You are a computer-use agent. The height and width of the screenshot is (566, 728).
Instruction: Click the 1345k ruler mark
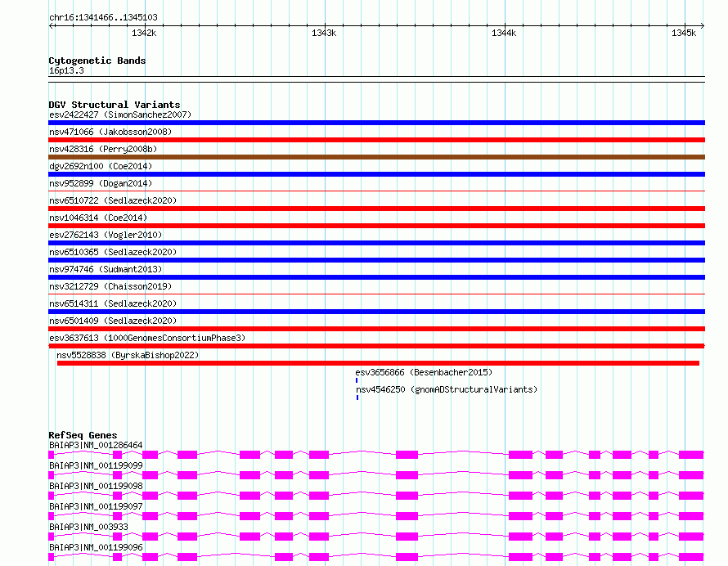click(x=684, y=33)
